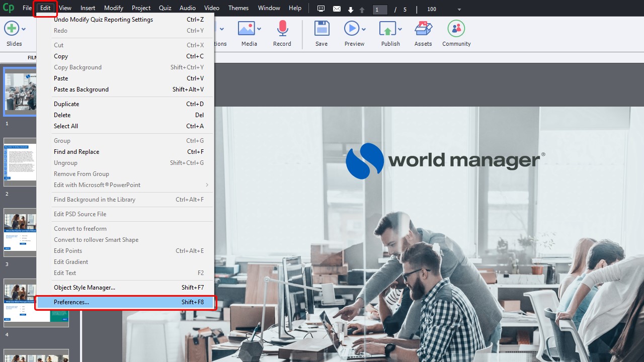This screenshot has width=644, height=362.
Task: Expand Edit with Microsoft PowerPoint submenu arrow
Action: tap(207, 185)
